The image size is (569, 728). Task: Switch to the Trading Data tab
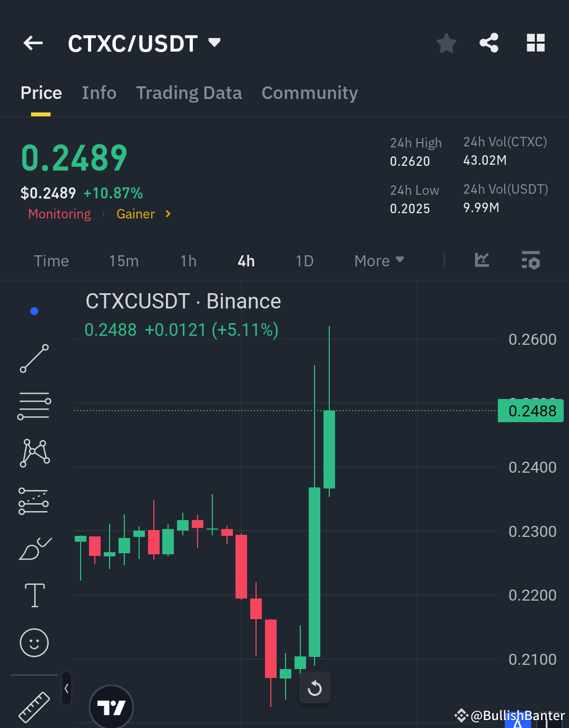[x=189, y=93]
